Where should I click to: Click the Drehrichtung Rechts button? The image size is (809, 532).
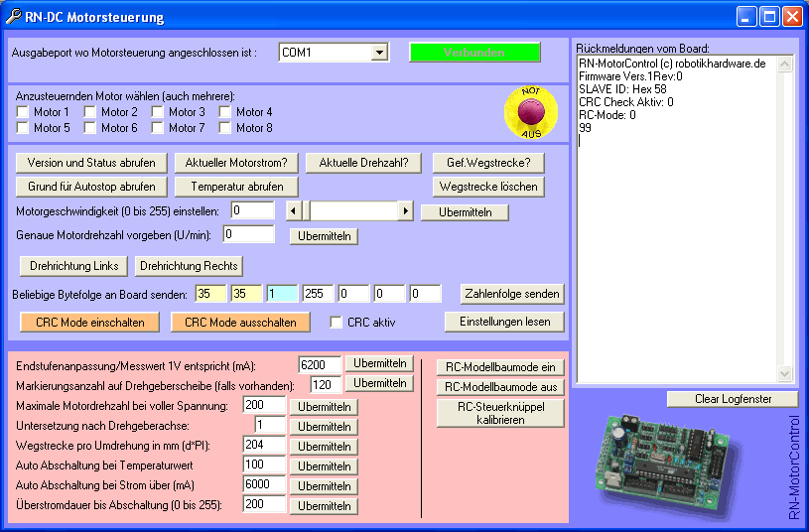pos(189,266)
